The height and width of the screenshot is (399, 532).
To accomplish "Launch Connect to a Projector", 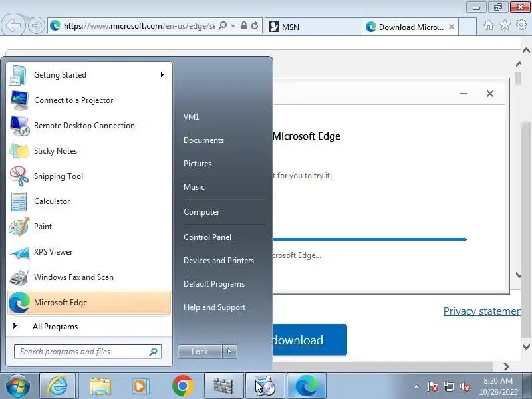I will pos(88,100).
